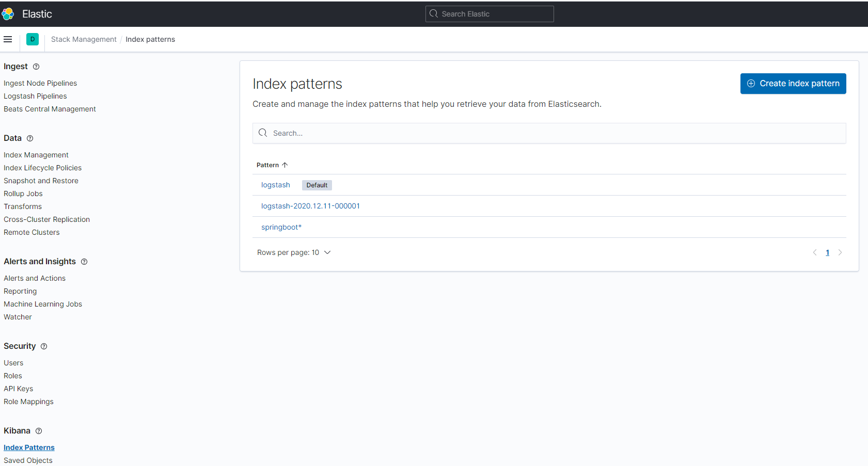Open Transforms in the sidebar

(x=23, y=206)
